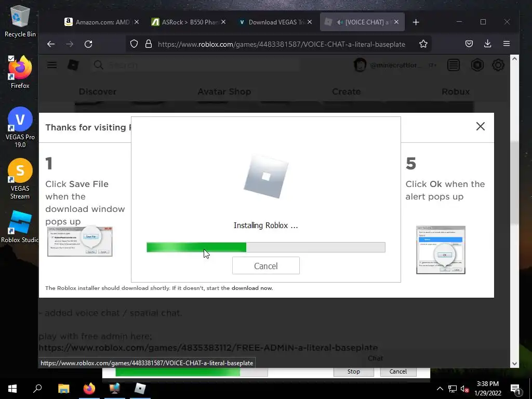Close the ASRock B550 tab

click(223, 22)
